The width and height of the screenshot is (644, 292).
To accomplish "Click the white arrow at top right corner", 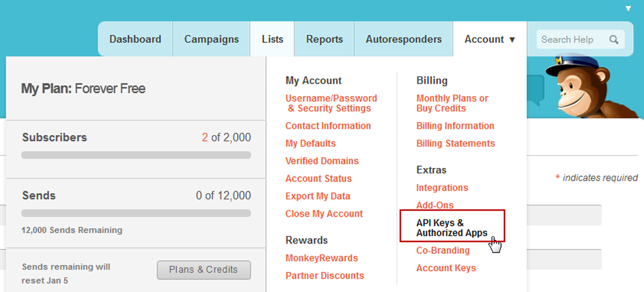I will pyautogui.click(x=628, y=8).
